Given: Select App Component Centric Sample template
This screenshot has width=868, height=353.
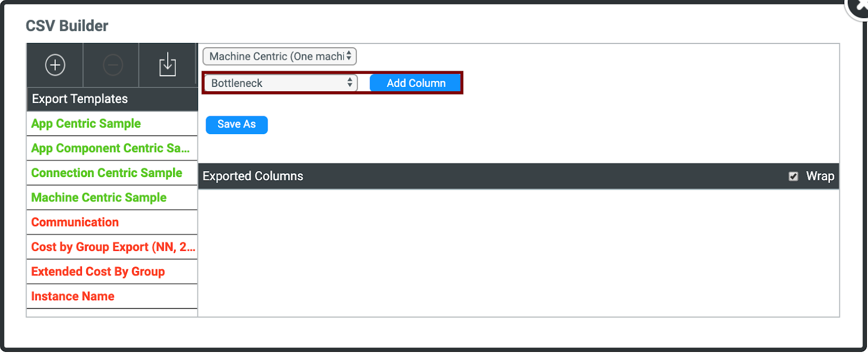Looking at the screenshot, I should pos(110,148).
